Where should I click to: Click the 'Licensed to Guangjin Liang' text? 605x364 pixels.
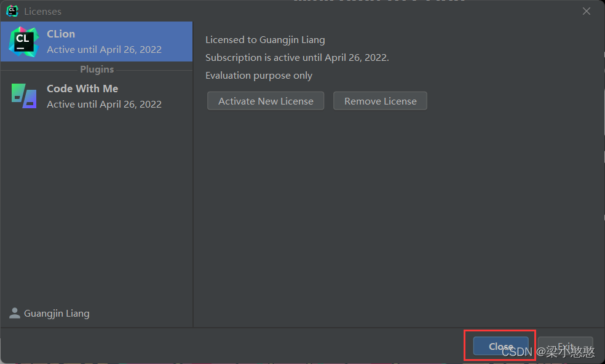[265, 40]
